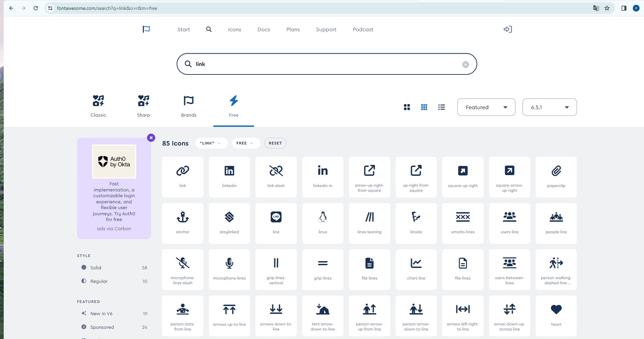Select arrow-up-right-from-square icon

[x=370, y=177]
